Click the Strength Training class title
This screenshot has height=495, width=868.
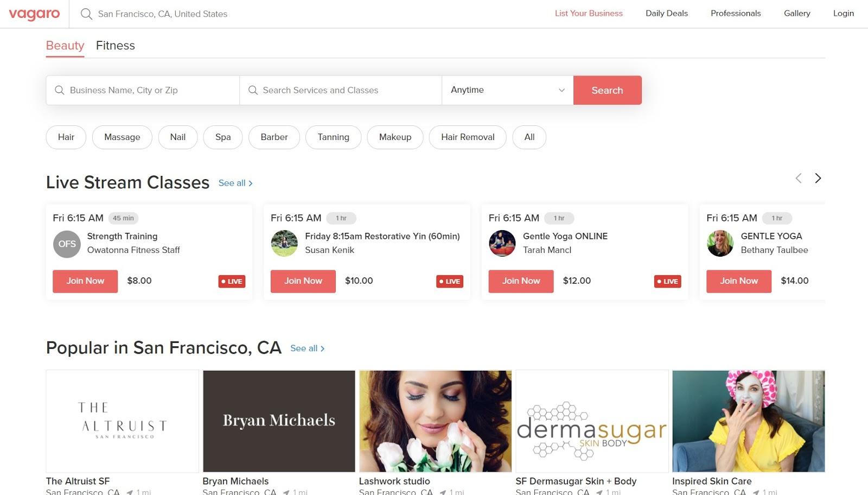click(122, 237)
